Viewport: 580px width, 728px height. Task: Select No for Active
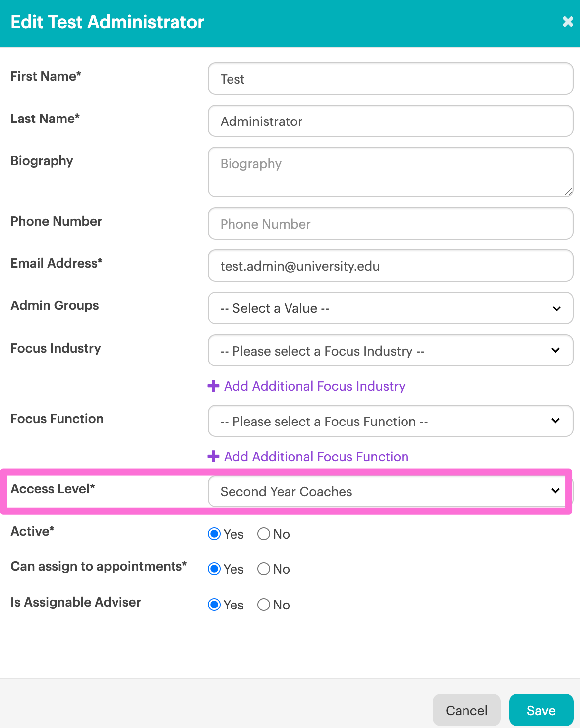pyautogui.click(x=264, y=534)
